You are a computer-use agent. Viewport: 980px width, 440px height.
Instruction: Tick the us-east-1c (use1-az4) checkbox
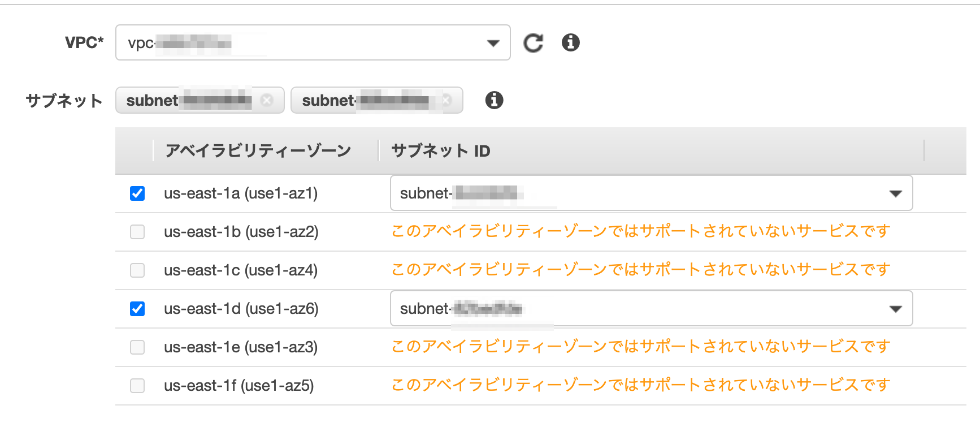tap(137, 270)
